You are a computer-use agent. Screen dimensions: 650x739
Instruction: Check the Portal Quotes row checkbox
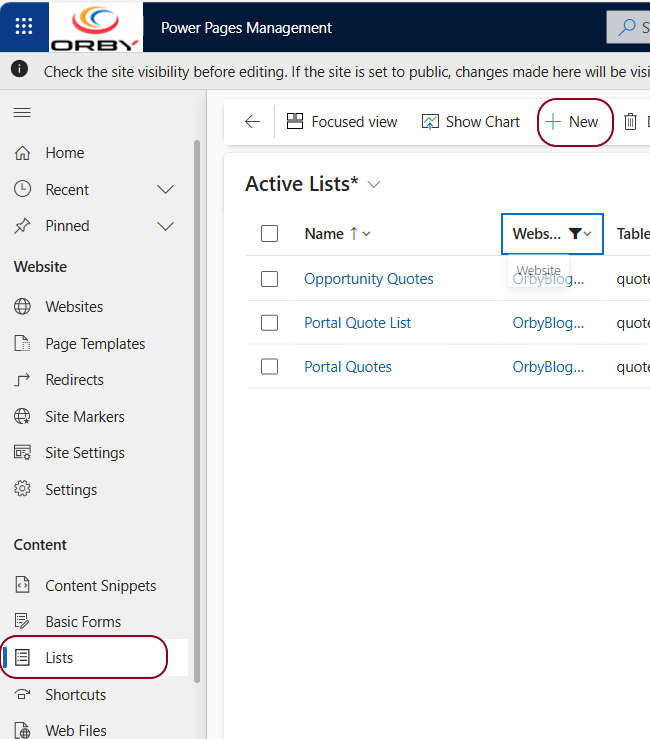(x=270, y=367)
